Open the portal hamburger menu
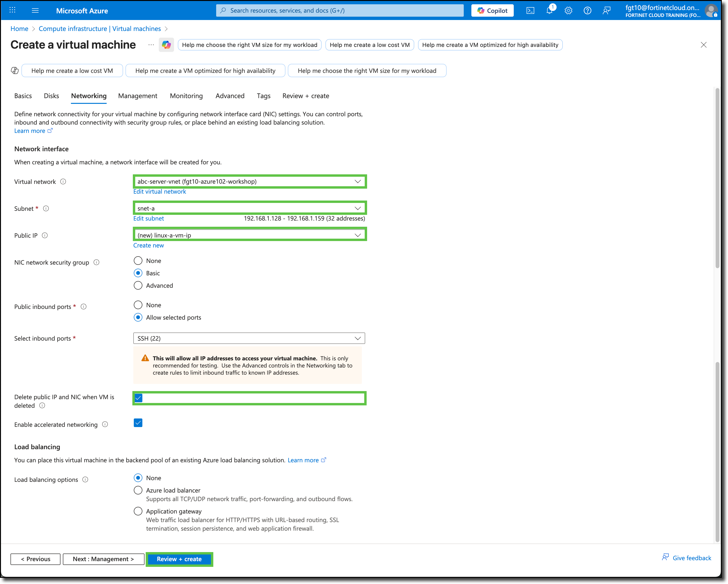 coord(35,10)
